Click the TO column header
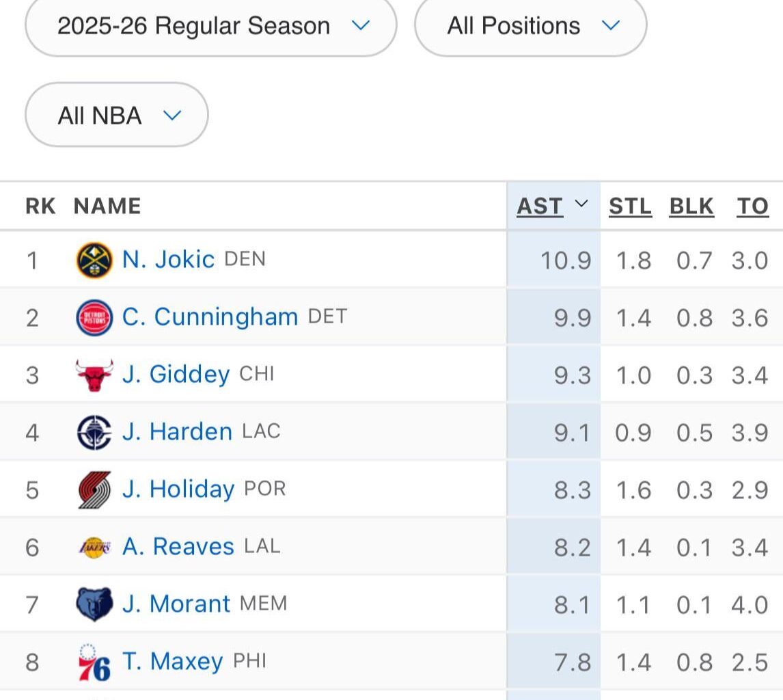Screen dimensions: 783x700 (x=752, y=206)
